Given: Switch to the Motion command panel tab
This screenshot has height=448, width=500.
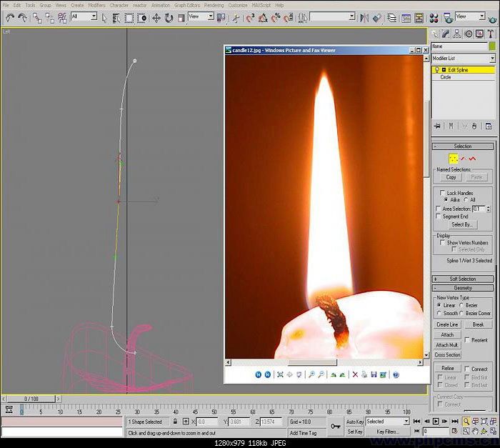Looking at the screenshot, I should pos(469,34).
